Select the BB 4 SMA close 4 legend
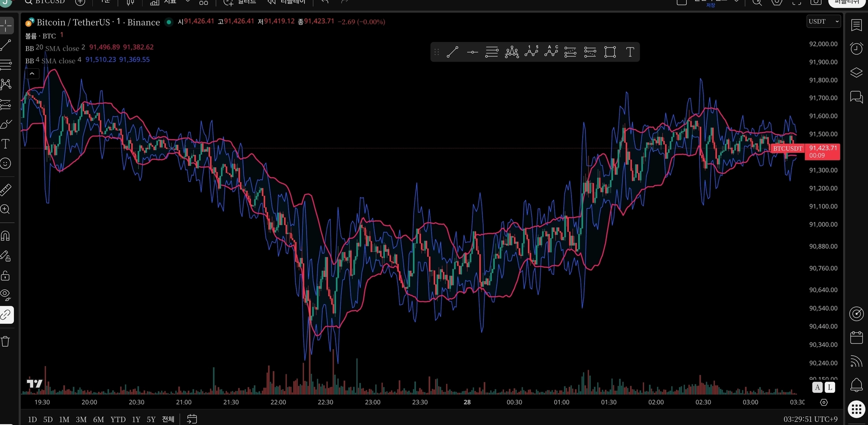The width and height of the screenshot is (868, 425). (x=53, y=60)
